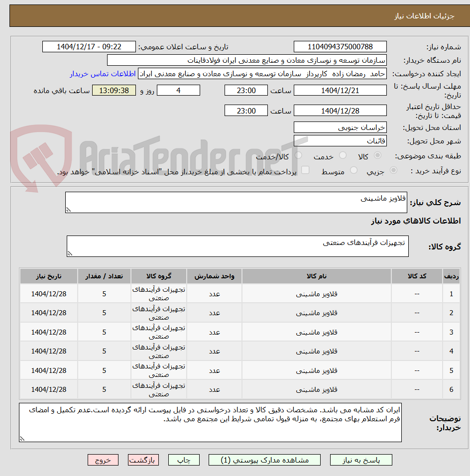Screen dimensions: 470x476
Task: Click قلاویز ماشینی in row 2
Action: pyautogui.click(x=316, y=313)
